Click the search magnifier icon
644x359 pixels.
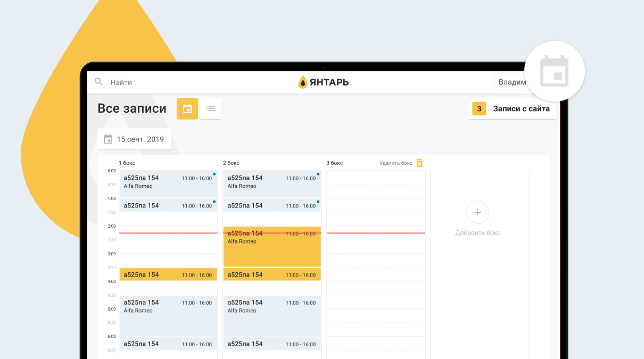click(x=98, y=82)
